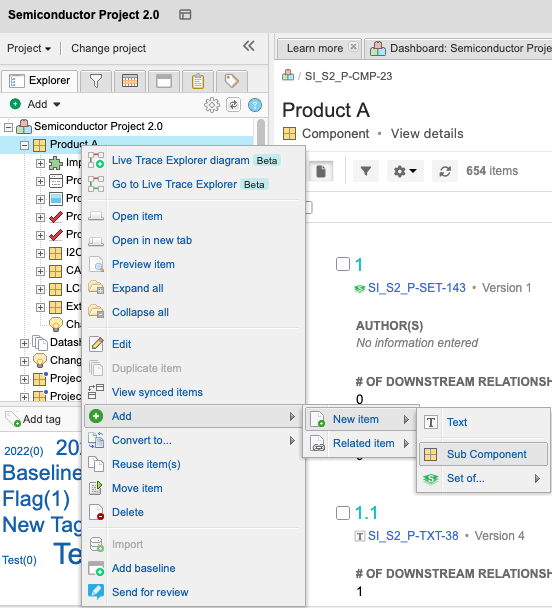Open the Reviews tab with the clipboard icon
This screenshot has height=608, width=552.
click(x=198, y=81)
